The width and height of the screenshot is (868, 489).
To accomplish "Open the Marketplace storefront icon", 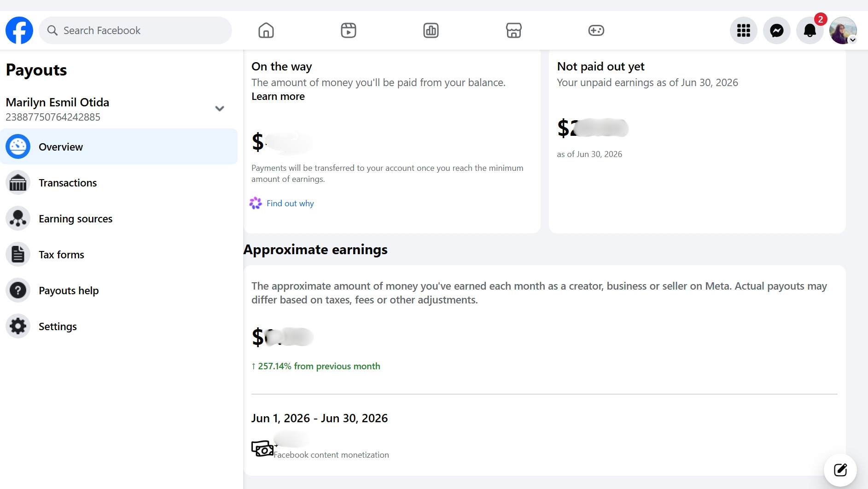I will (x=514, y=30).
